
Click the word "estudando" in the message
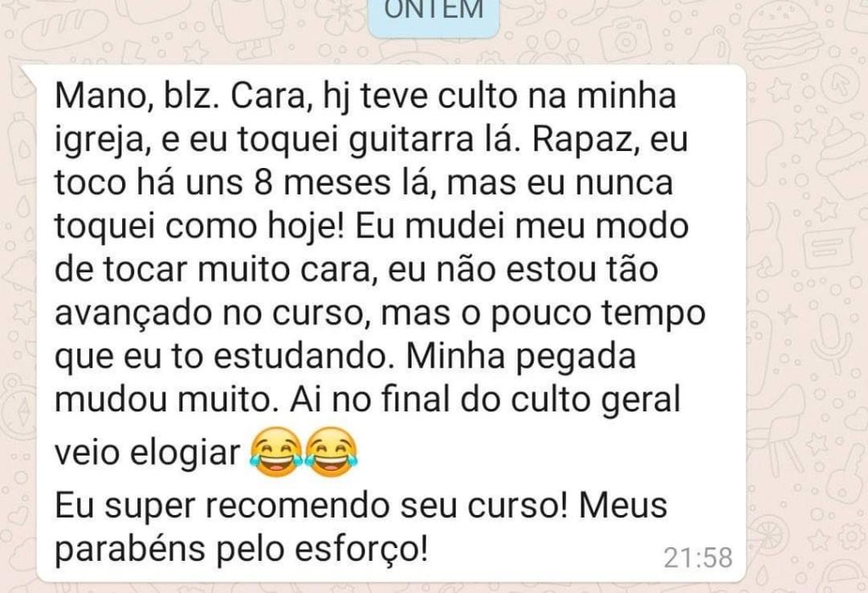point(299,357)
